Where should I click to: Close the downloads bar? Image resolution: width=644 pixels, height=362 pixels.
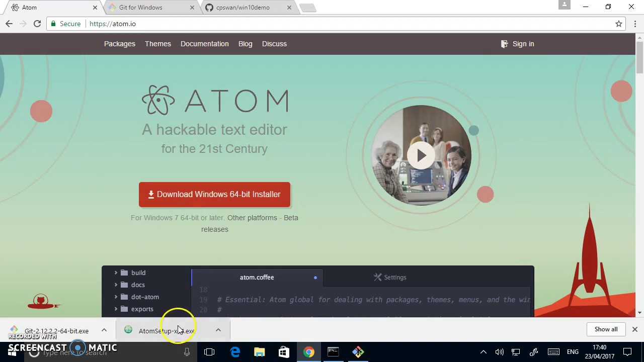pos(634,329)
